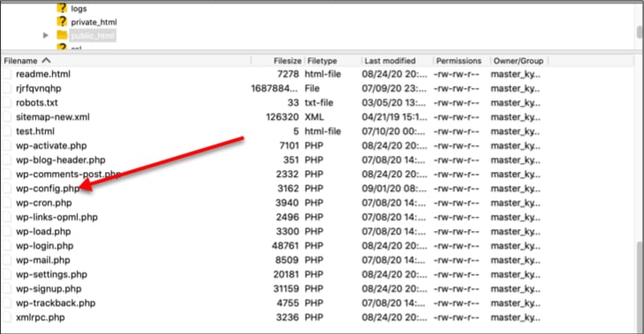The height and width of the screenshot is (334, 644).
Task: Click file icon beside sitemap-new.xml
Action: [7, 117]
